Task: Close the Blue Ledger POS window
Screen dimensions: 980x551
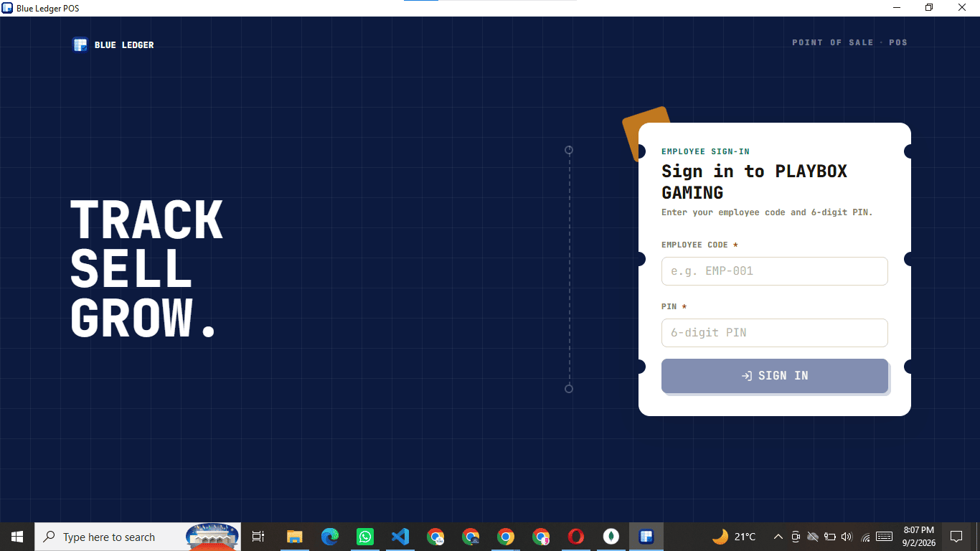Action: click(963, 8)
